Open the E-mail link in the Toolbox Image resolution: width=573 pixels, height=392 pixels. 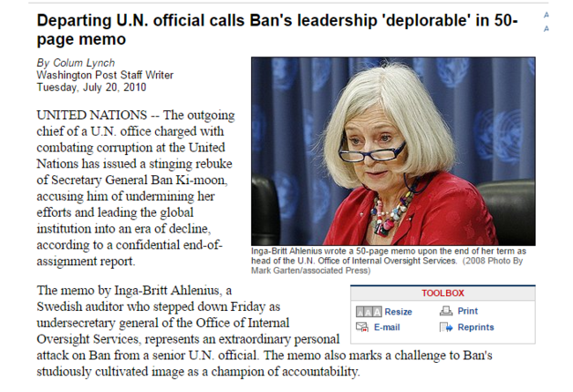tap(387, 328)
